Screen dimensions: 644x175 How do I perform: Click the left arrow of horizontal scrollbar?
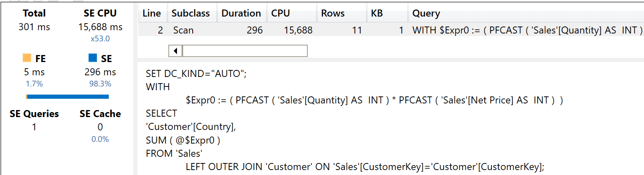[176, 51]
